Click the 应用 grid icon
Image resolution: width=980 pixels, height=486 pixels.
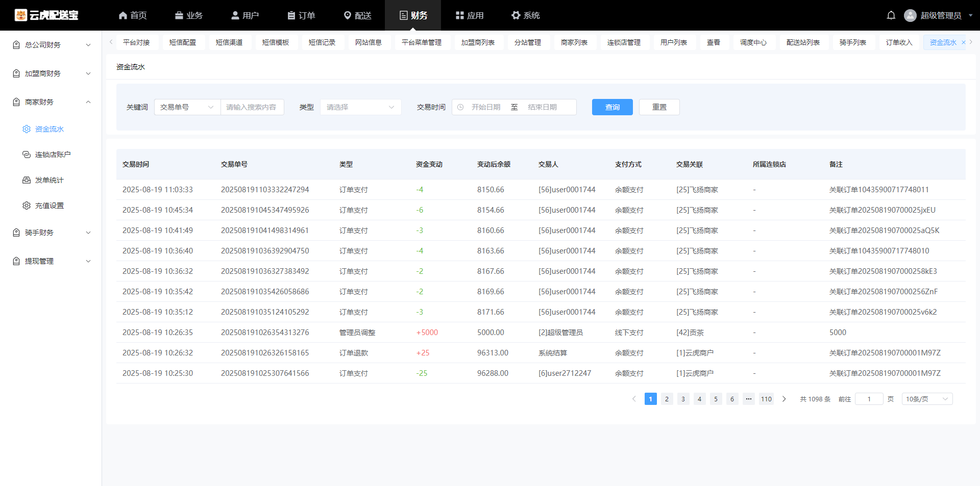pos(459,15)
